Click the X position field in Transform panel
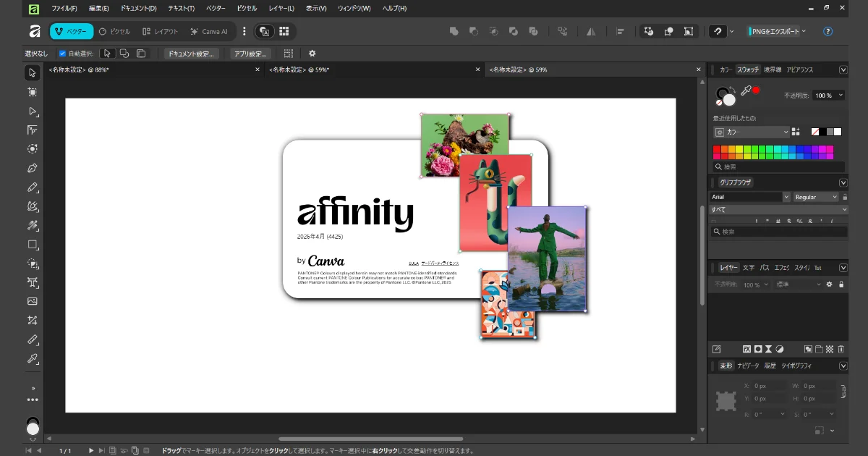This screenshot has height=456, width=868. pos(767,386)
